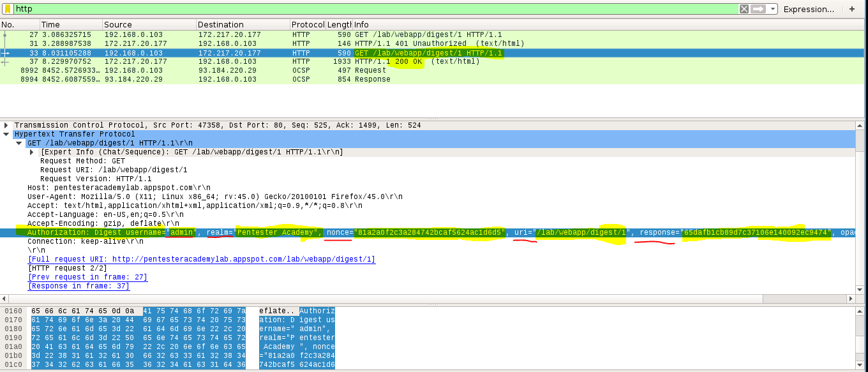Screen dimensions: 868x372
Task: Click into the http display filter field
Action: [375, 9]
